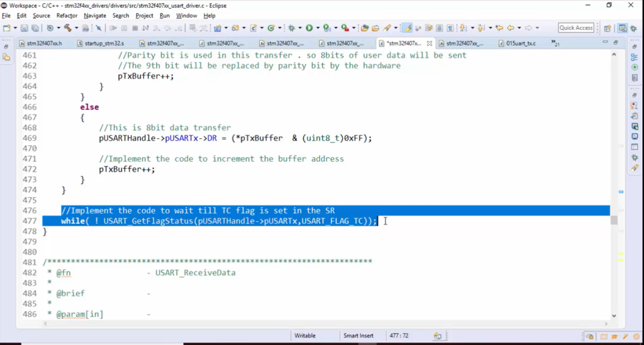The image size is (644, 345).
Task: Click the Quick Access search field
Action: [x=576, y=28]
